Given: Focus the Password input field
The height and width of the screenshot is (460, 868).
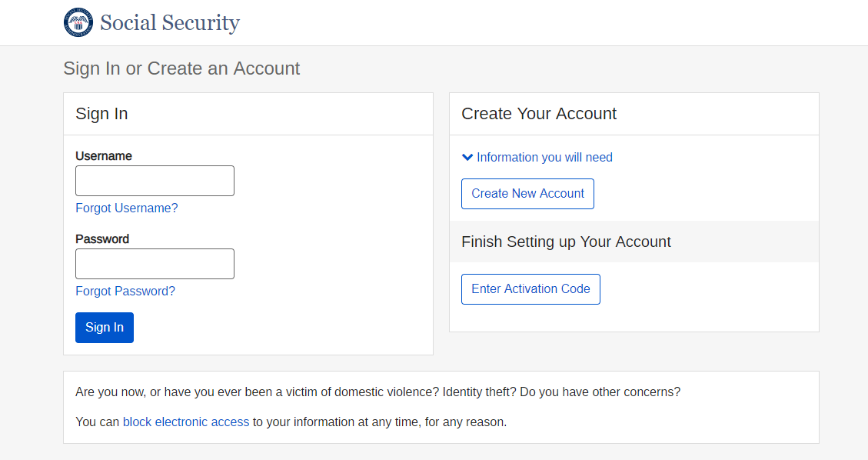Looking at the screenshot, I should (x=155, y=264).
